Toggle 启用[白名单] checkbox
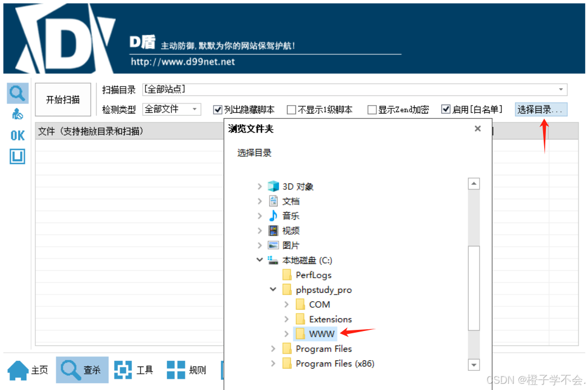The width and height of the screenshot is (588, 390). click(445, 109)
